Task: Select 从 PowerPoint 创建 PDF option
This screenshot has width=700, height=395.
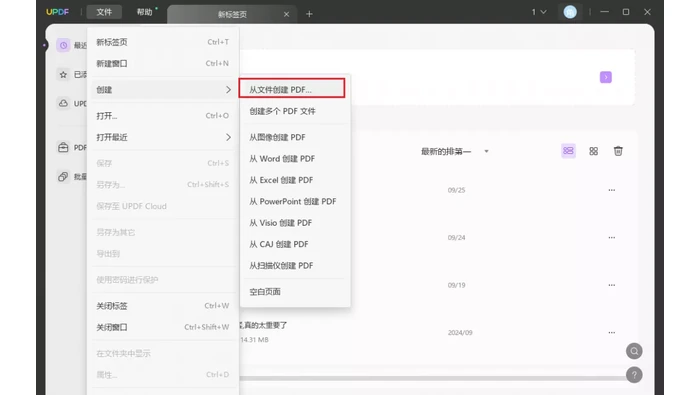Action: click(295, 201)
